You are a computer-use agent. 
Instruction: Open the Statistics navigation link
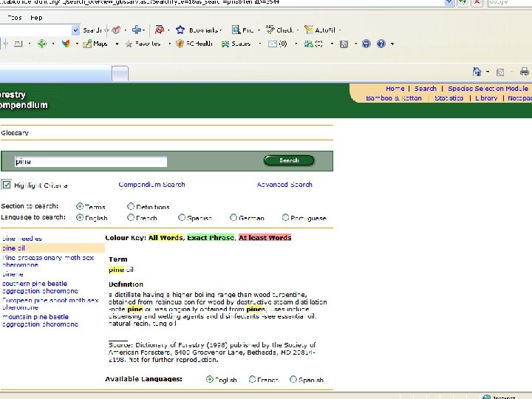click(x=449, y=98)
